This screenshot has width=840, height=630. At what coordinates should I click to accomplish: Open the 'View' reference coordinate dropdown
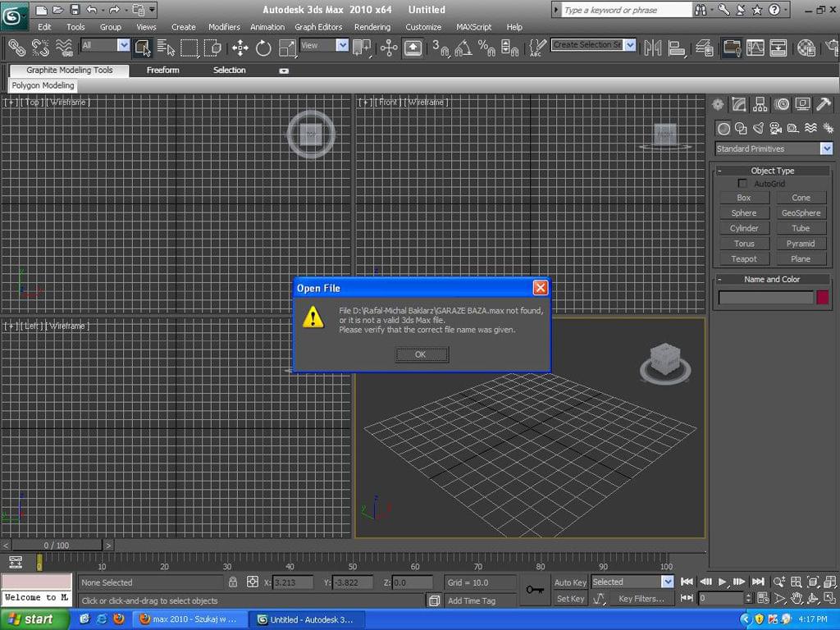[342, 45]
